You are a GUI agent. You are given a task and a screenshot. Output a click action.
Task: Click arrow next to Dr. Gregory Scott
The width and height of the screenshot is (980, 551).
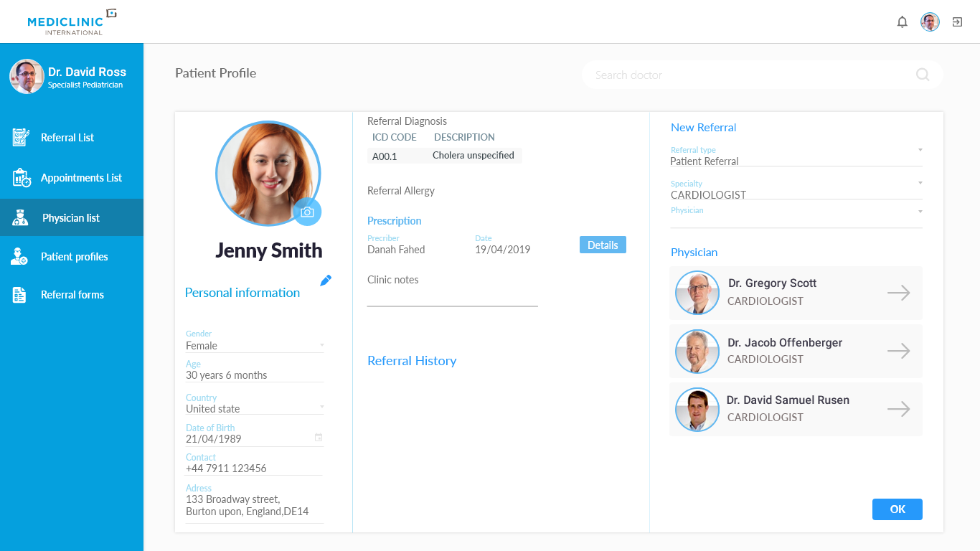(x=898, y=293)
